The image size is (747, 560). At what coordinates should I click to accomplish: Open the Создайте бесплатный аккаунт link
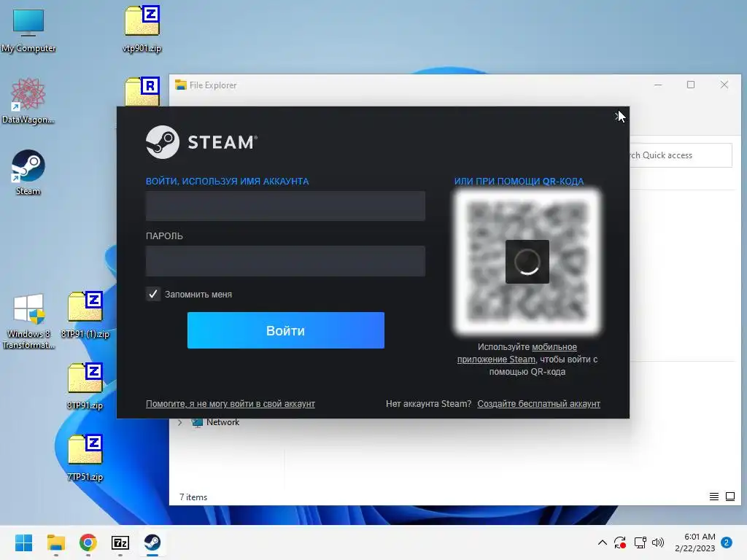tap(539, 404)
